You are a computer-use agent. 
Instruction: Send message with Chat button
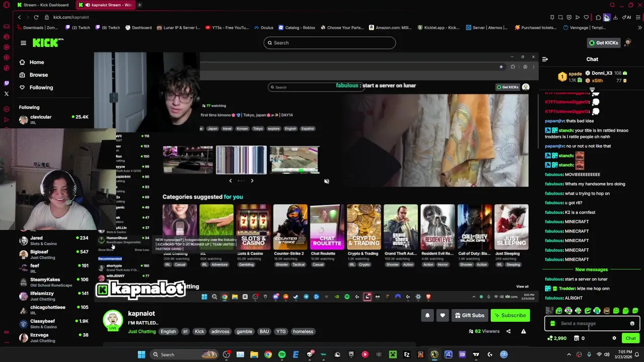pyautogui.click(x=630, y=338)
